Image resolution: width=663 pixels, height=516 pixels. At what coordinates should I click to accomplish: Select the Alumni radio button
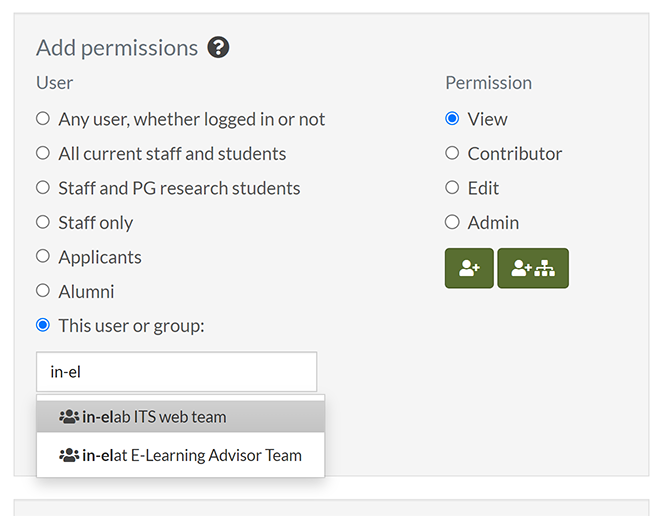[x=43, y=291]
